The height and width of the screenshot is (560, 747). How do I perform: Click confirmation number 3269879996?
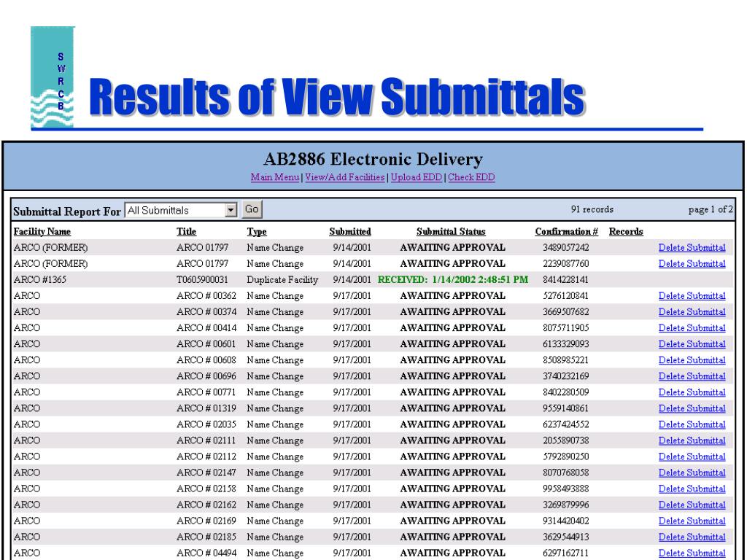pyautogui.click(x=565, y=505)
